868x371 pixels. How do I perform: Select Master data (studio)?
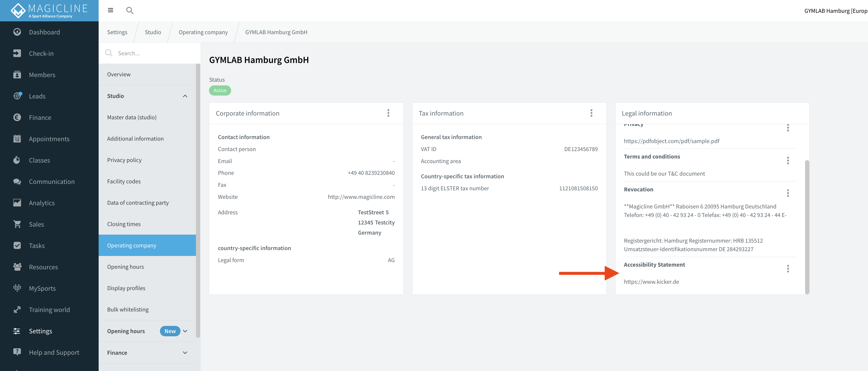click(x=147, y=117)
